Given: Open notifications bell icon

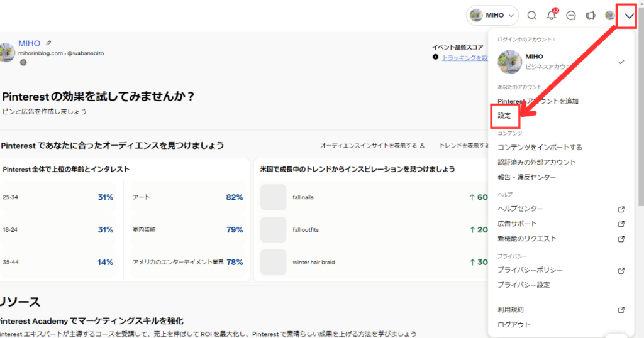Looking at the screenshot, I should click(x=552, y=15).
